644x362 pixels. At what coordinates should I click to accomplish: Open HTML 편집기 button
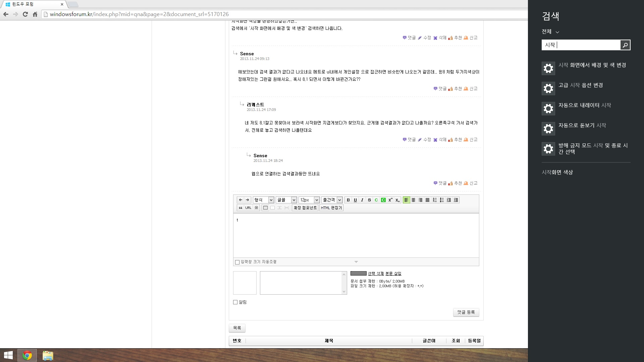click(x=331, y=208)
